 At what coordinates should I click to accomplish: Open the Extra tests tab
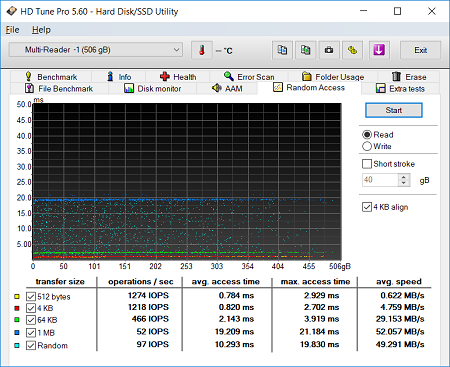(x=401, y=89)
